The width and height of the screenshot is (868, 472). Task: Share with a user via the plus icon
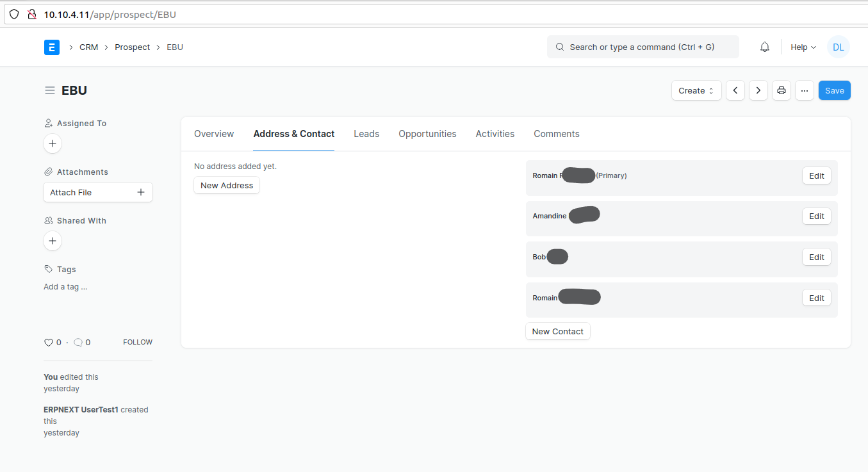[x=52, y=241]
